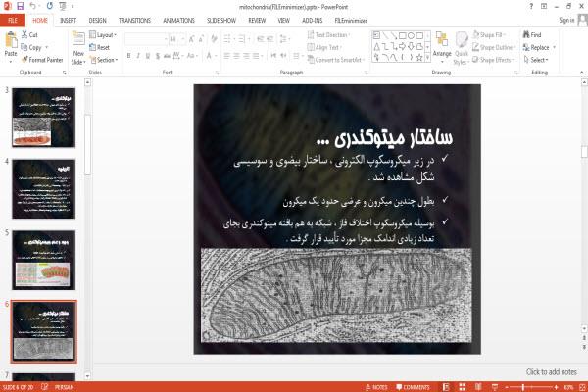Image resolution: width=588 pixels, height=392 pixels.
Task: Toggle text Shadow formatting
Action: point(158,56)
